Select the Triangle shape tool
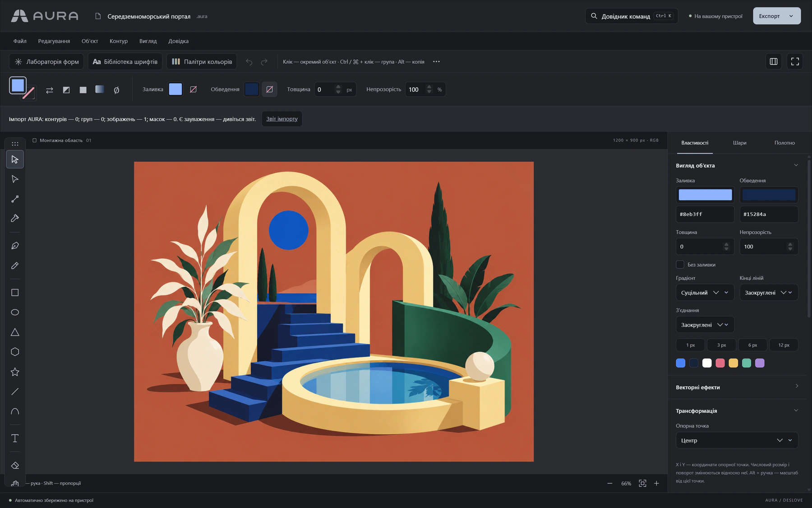Image resolution: width=812 pixels, height=508 pixels. [x=15, y=332]
